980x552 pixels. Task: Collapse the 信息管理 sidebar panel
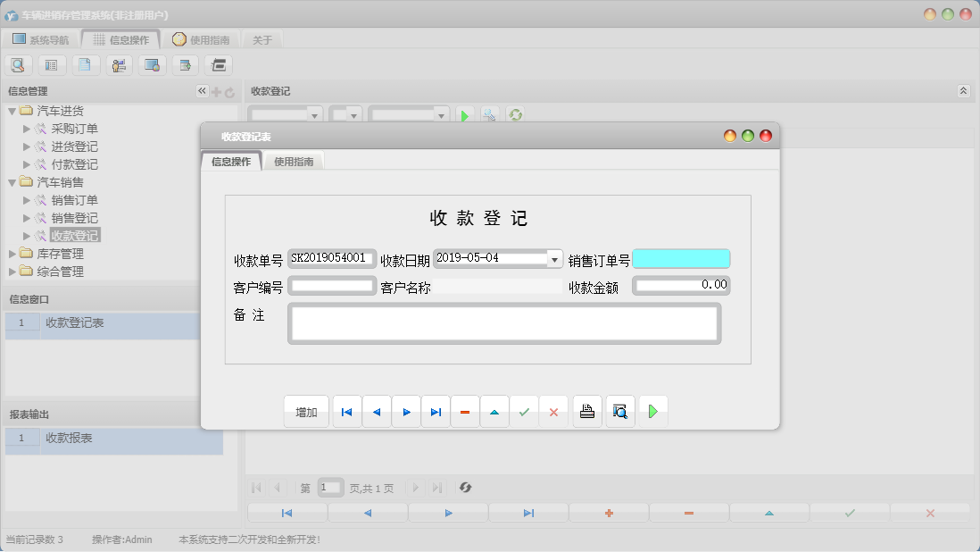(x=202, y=90)
